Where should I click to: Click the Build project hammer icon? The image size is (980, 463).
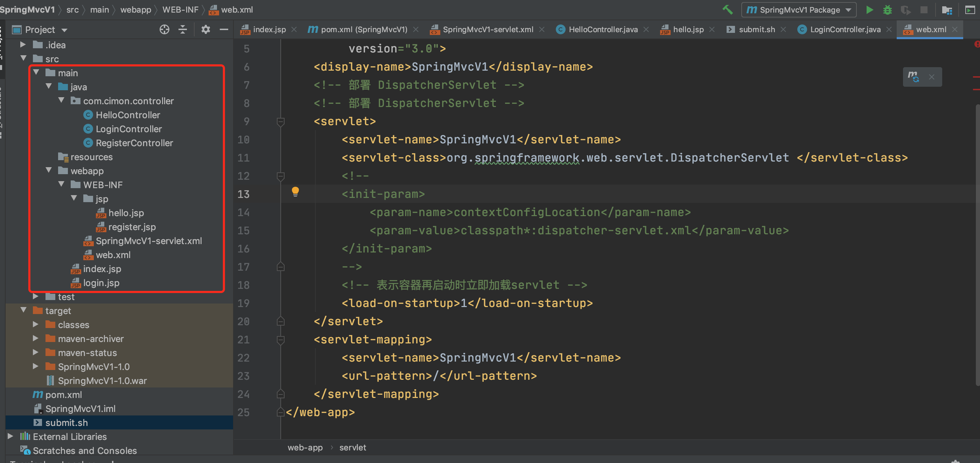(727, 9)
